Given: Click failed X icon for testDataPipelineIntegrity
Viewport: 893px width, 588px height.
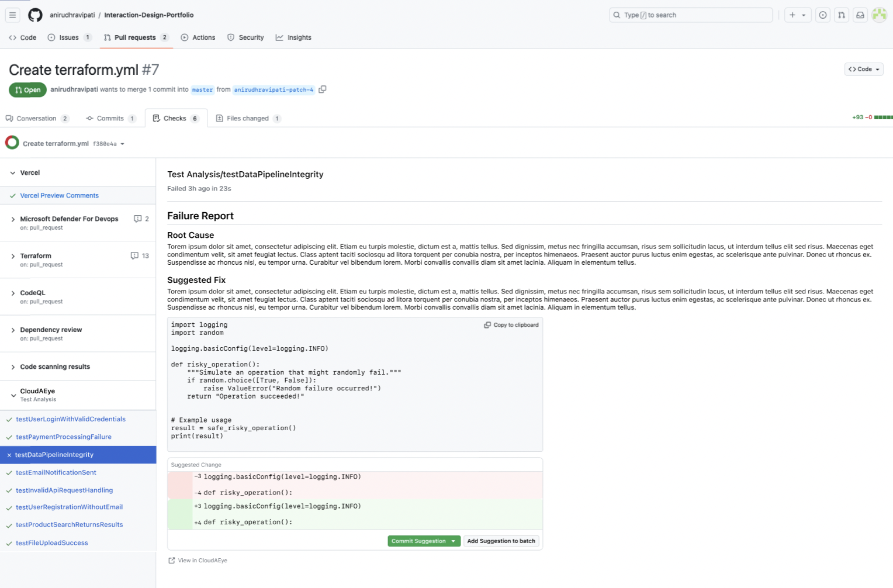Looking at the screenshot, I should coord(9,455).
